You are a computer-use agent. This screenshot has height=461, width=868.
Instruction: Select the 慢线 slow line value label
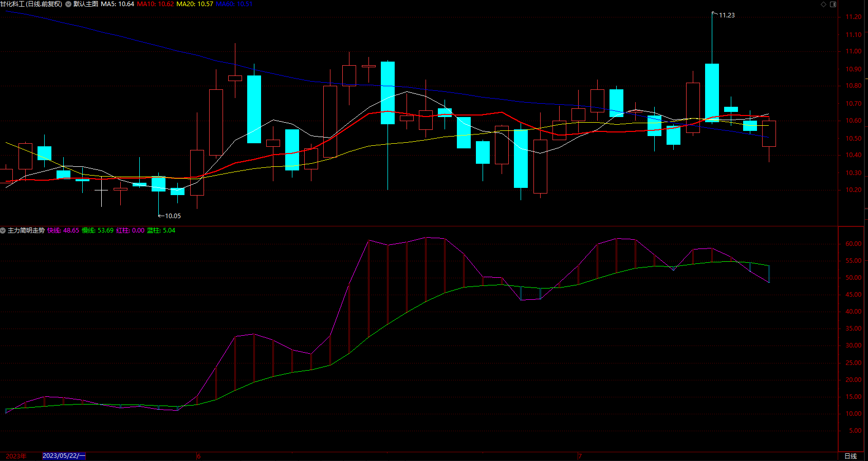coord(98,230)
